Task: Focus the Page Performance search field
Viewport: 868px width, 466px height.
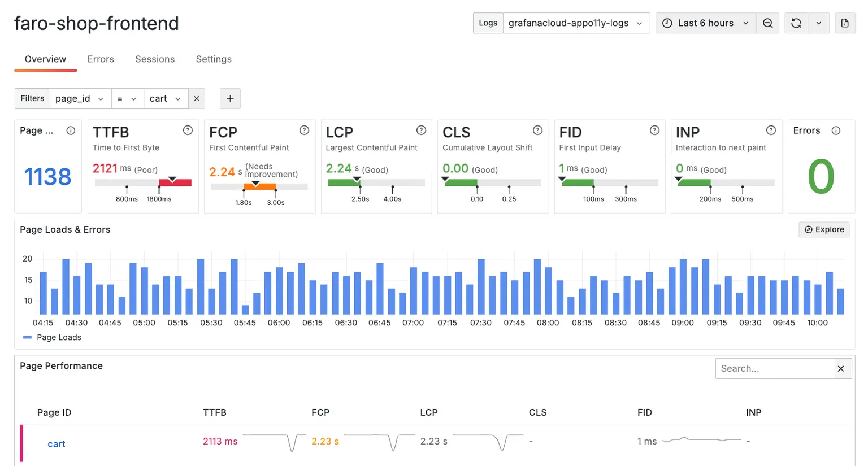Action: point(774,369)
